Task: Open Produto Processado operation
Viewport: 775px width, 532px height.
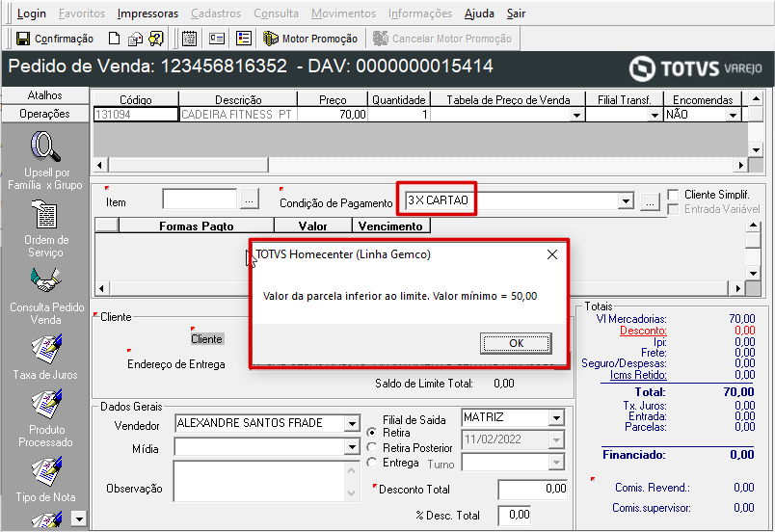Action: coord(46,418)
